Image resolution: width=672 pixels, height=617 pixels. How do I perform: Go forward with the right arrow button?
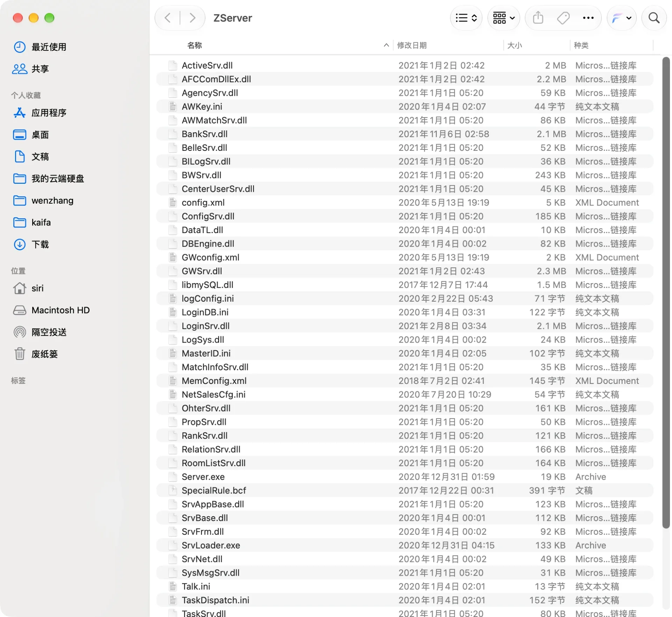click(x=192, y=18)
